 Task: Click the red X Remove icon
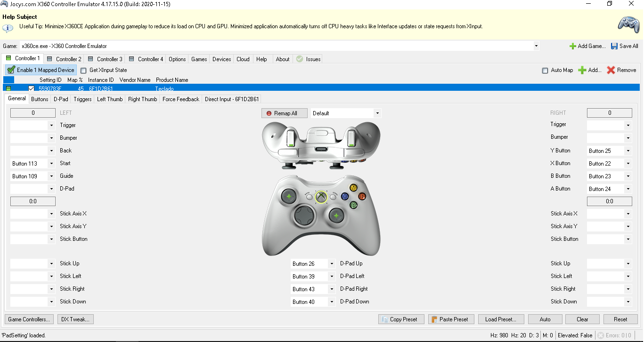(611, 70)
